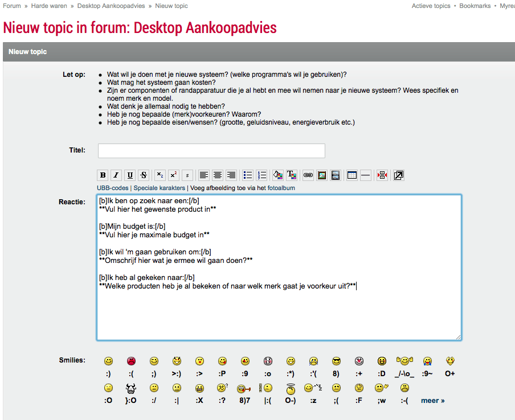Insert the :*) blush smiley
The height and width of the screenshot is (420, 515).
coord(291,361)
